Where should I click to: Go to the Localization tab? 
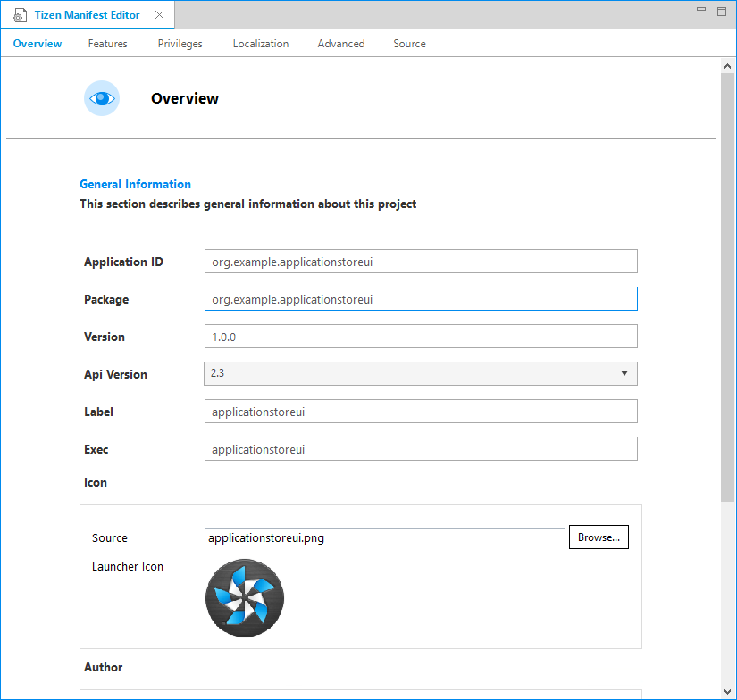tap(260, 43)
